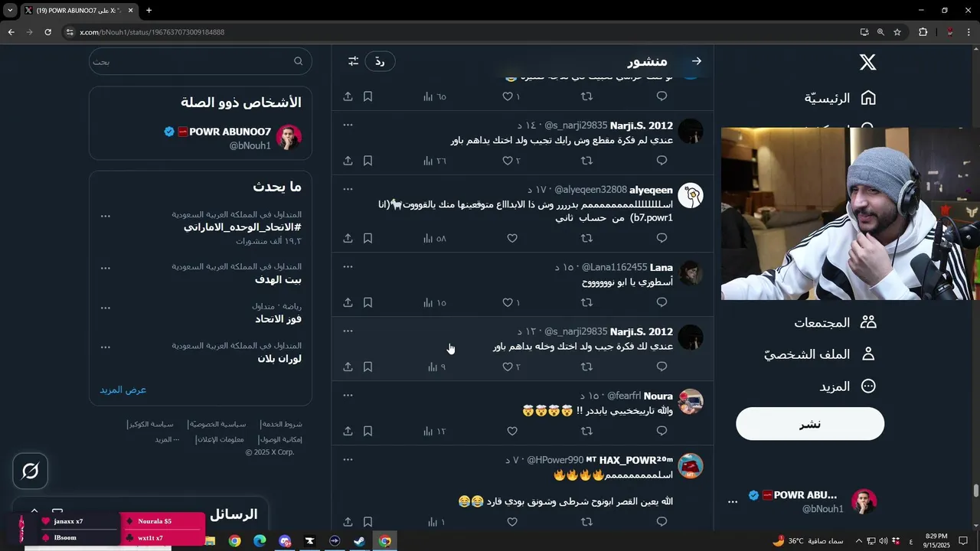The height and width of the screenshot is (551, 980).
Task: Open شروط الخدمة terms link
Action: (281, 424)
